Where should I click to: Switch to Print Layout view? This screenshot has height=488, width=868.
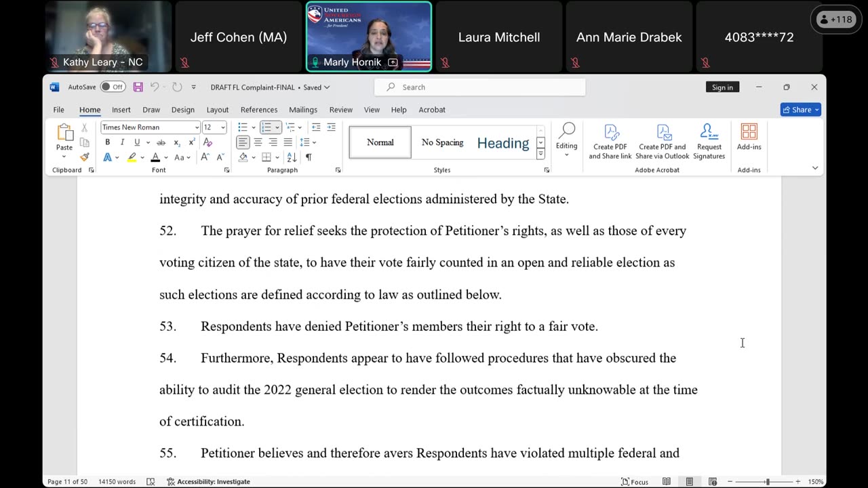pyautogui.click(x=690, y=482)
